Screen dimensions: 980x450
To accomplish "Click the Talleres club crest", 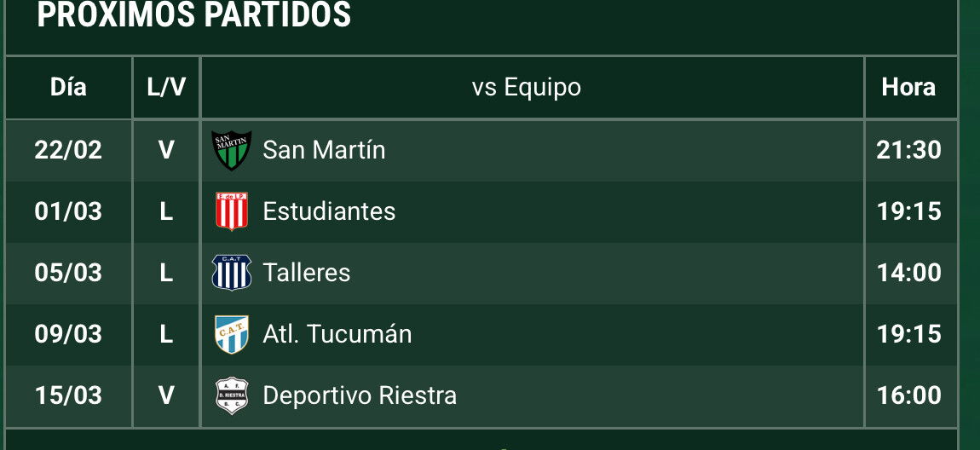I will pyautogui.click(x=231, y=273).
